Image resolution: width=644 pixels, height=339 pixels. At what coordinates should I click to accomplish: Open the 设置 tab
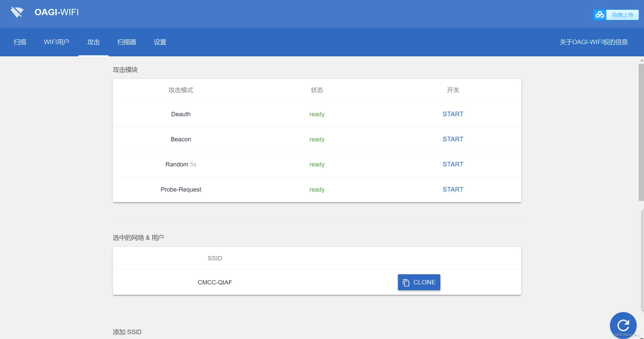pyautogui.click(x=160, y=42)
